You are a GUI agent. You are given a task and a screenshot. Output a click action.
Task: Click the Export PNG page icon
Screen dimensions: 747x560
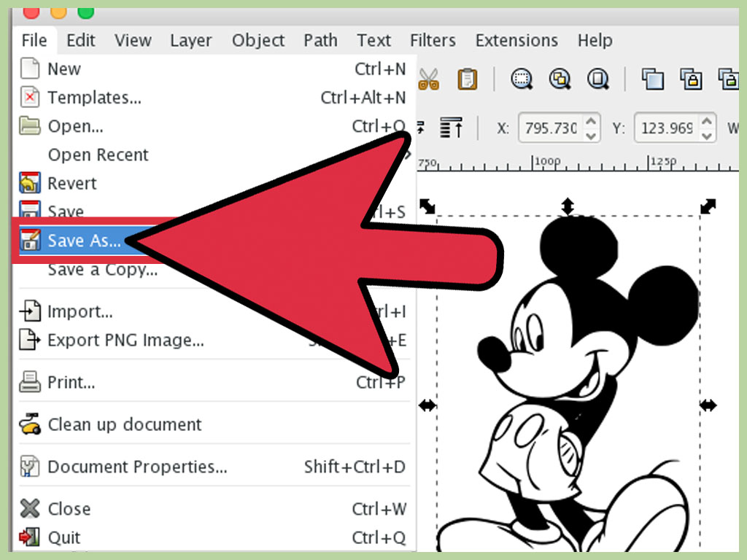[x=29, y=340]
